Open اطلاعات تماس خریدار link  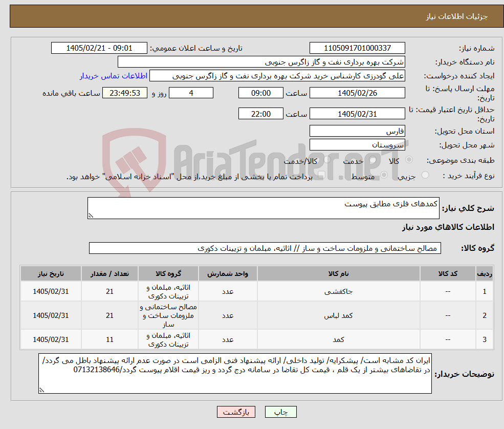114,76
